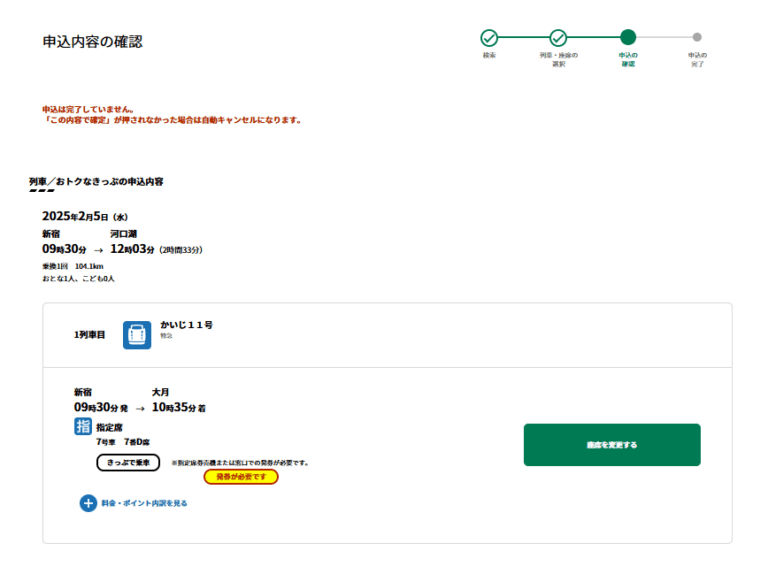Click the blue 指 reserved seat icon
Screen dimensions: 768x574
tap(83, 427)
